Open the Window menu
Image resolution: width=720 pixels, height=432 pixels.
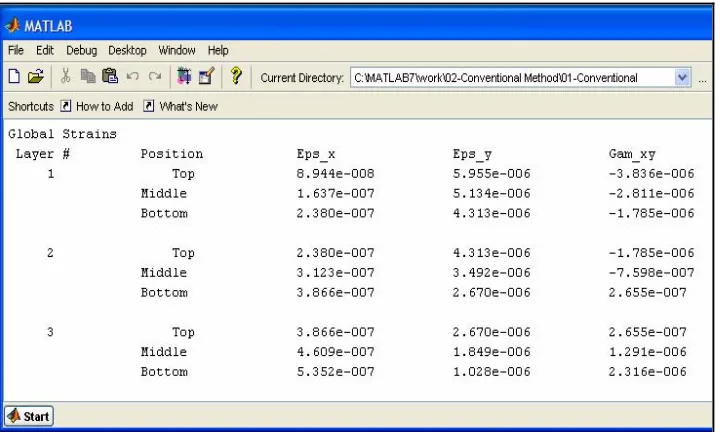point(177,50)
